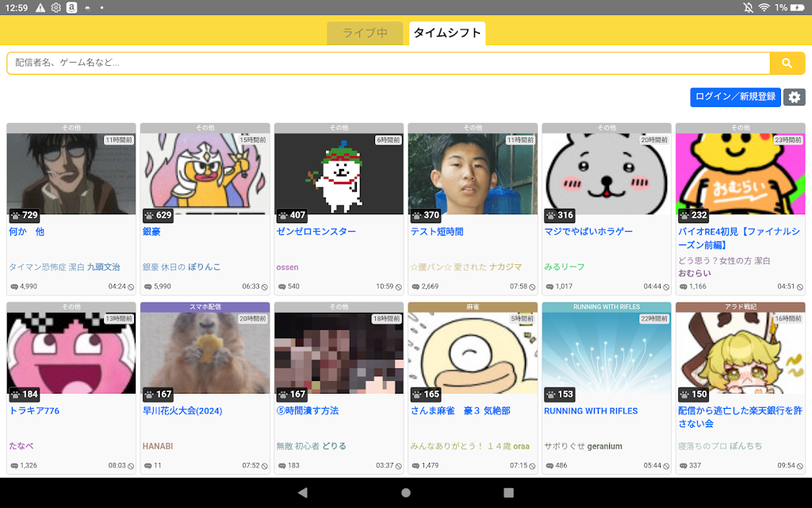Open the pixel dog stream thumbnail

(339, 174)
